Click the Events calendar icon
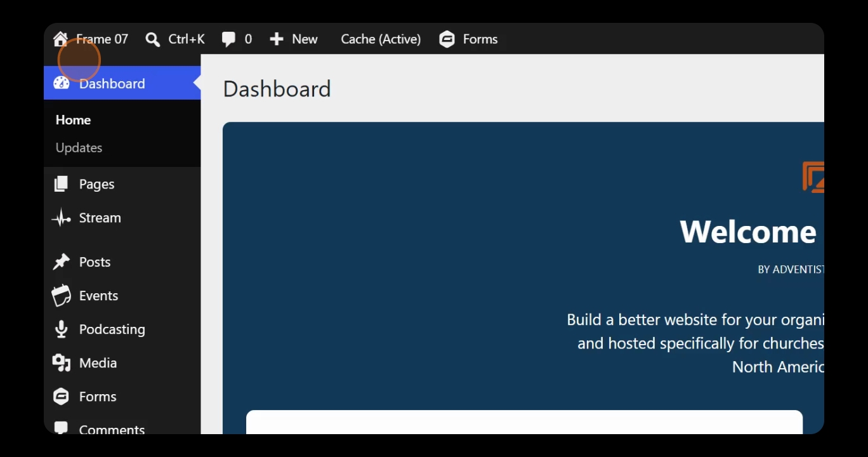868x457 pixels. [61, 296]
